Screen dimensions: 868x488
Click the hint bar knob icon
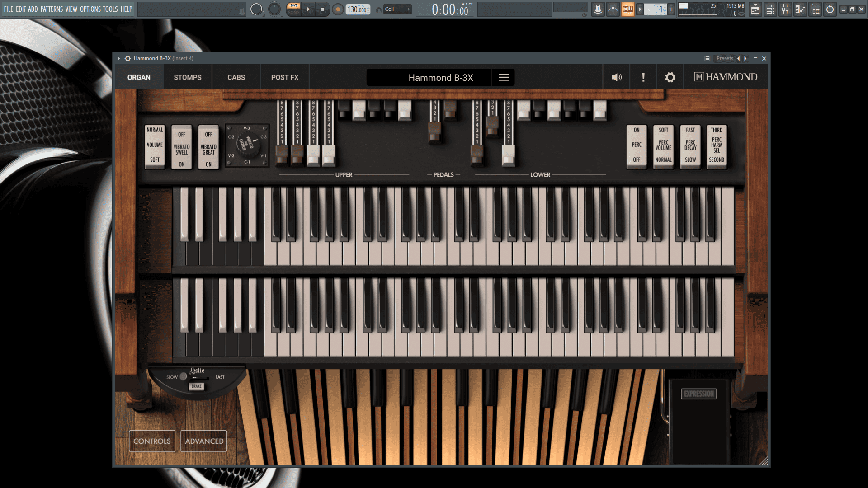click(x=242, y=11)
